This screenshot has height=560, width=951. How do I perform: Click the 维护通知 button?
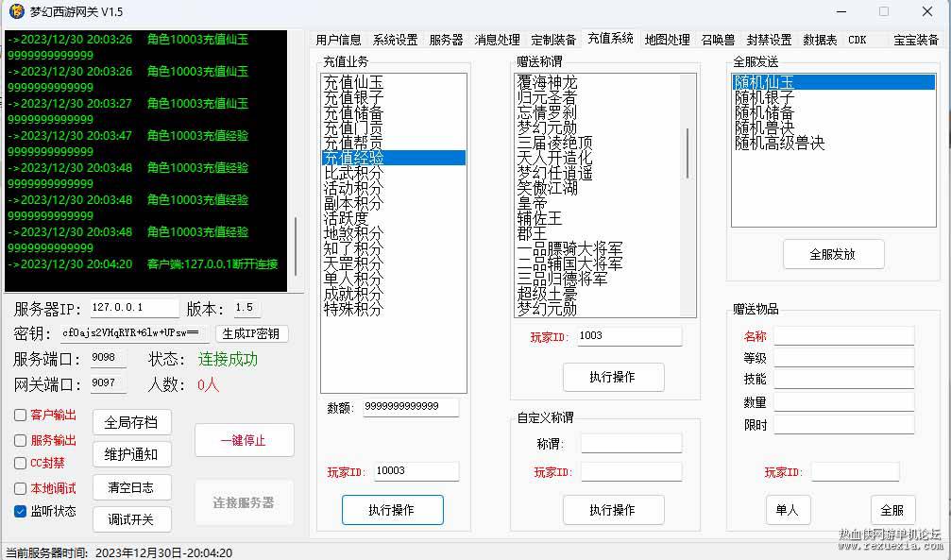point(131,454)
